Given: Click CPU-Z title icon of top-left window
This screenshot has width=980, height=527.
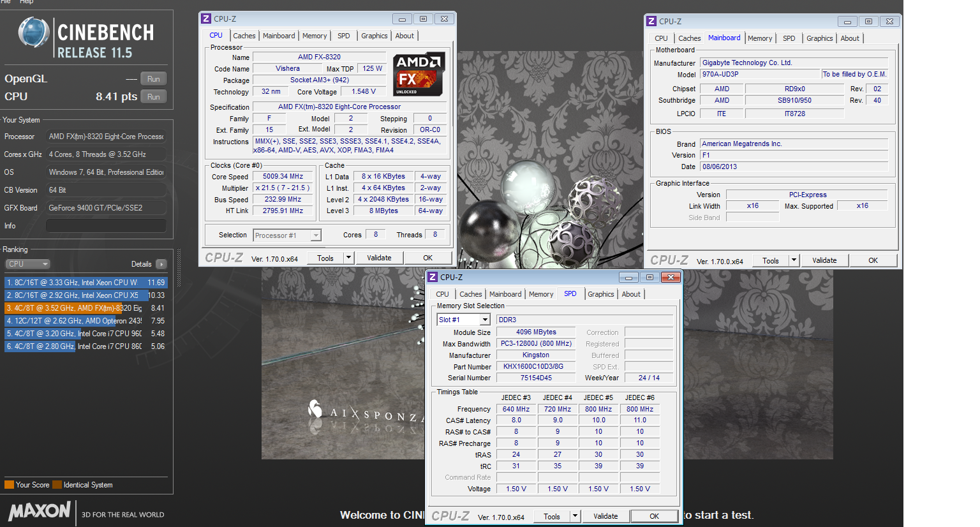Looking at the screenshot, I should [x=205, y=19].
